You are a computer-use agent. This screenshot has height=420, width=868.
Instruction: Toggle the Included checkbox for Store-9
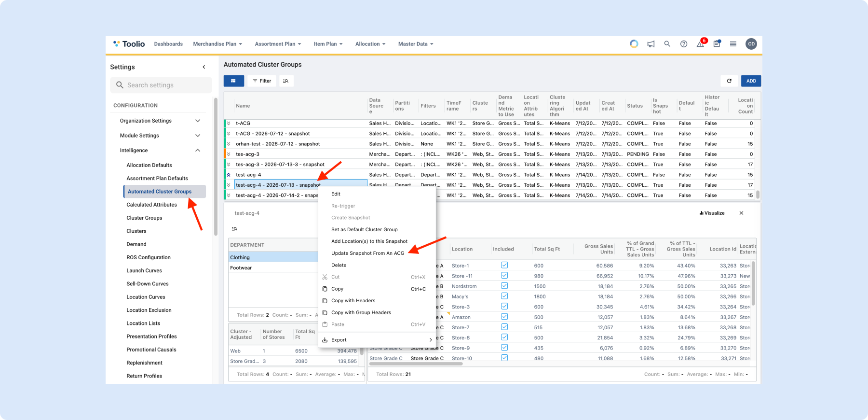[x=504, y=348]
